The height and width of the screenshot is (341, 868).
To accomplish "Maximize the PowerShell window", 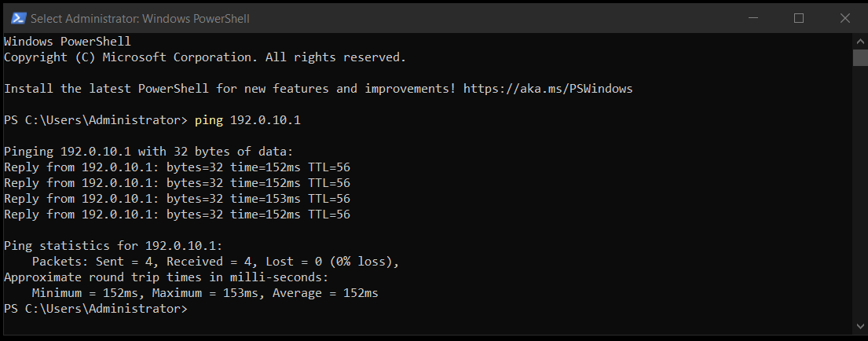I will point(799,17).
